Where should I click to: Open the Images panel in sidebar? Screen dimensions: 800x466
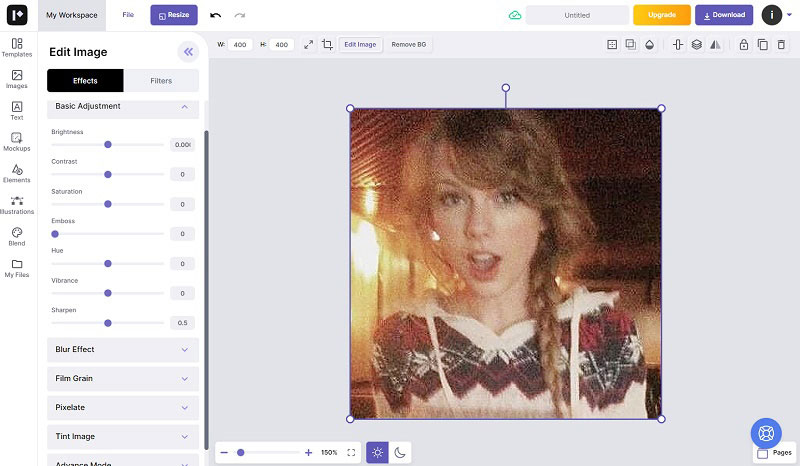[x=17, y=79]
